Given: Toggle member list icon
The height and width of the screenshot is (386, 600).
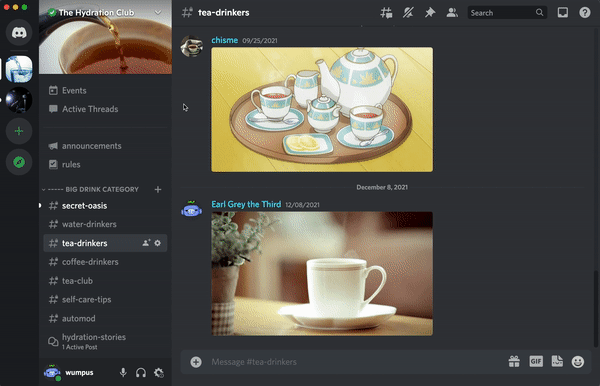Looking at the screenshot, I should 452,13.
